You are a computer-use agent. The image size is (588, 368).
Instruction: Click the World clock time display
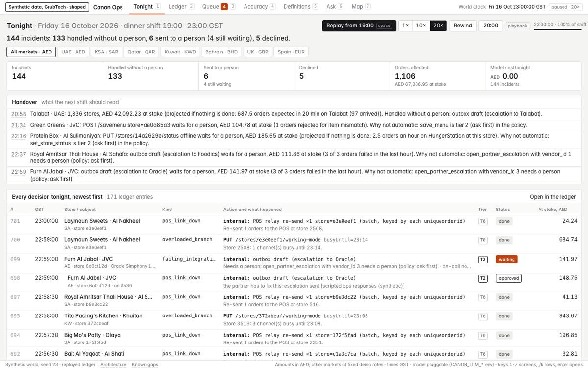point(517,7)
